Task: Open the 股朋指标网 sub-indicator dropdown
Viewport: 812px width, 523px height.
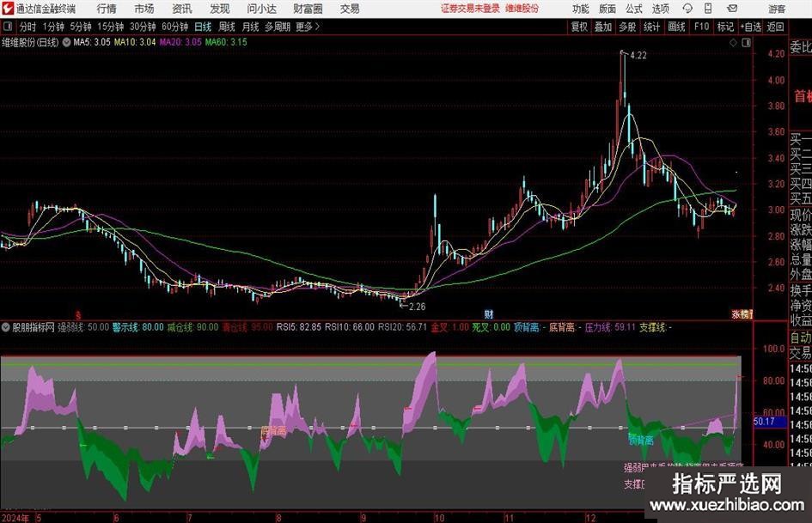Action: pyautogui.click(x=6, y=327)
